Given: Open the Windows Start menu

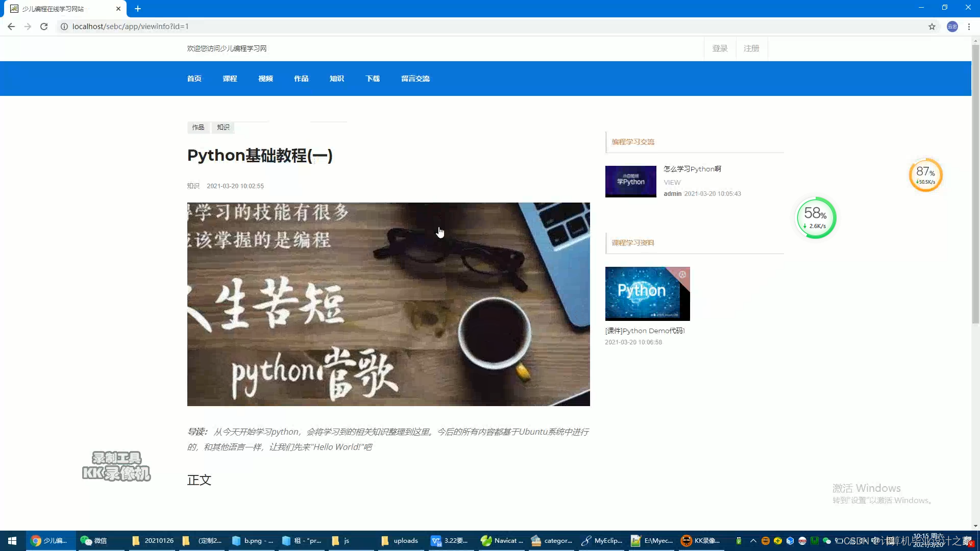Looking at the screenshot, I should click(x=12, y=540).
